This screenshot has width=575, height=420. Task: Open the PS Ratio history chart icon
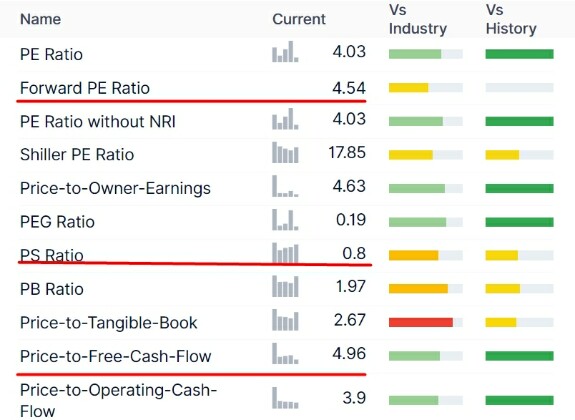click(285, 253)
